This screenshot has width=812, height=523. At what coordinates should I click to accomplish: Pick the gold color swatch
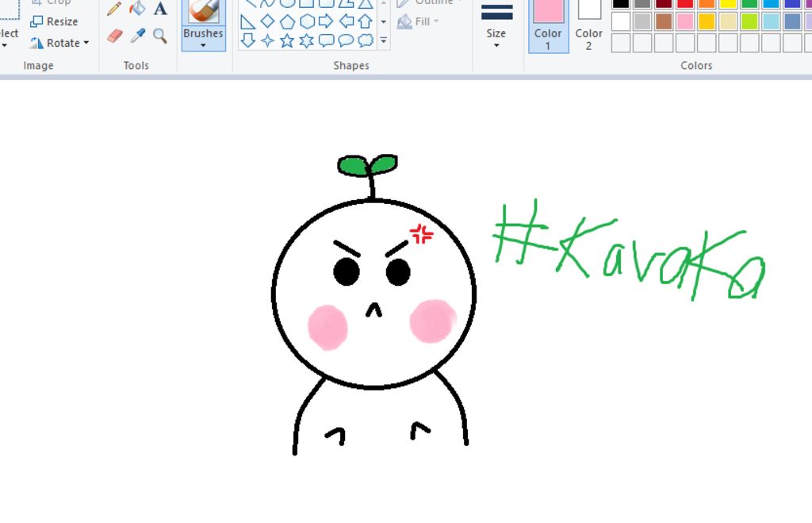(707, 21)
